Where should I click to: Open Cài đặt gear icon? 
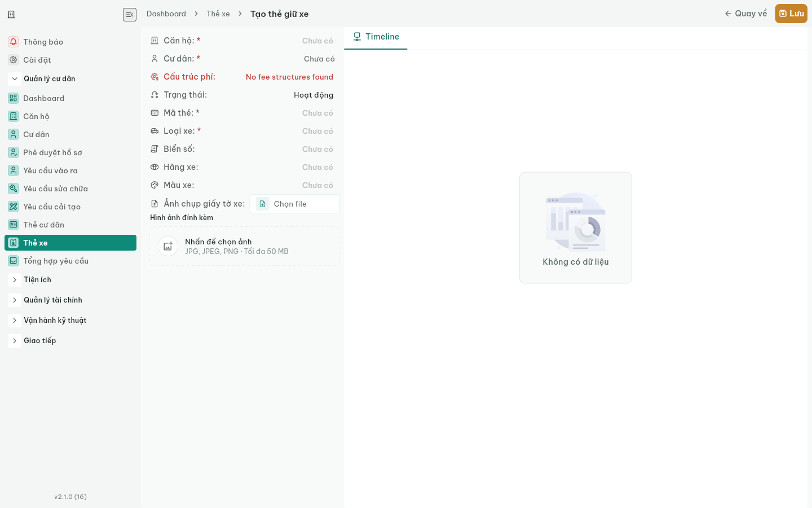[14, 60]
